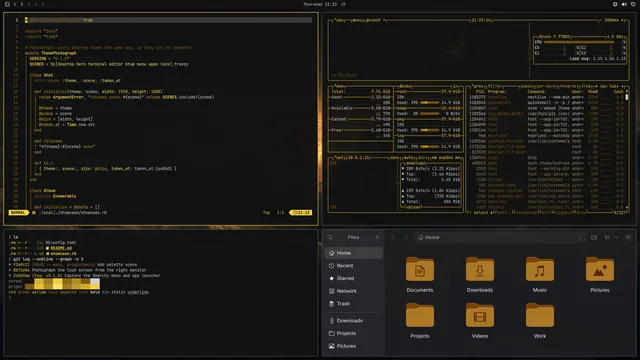
Task: Open the Pictures bookmark in the sidebar
Action: tap(353, 346)
